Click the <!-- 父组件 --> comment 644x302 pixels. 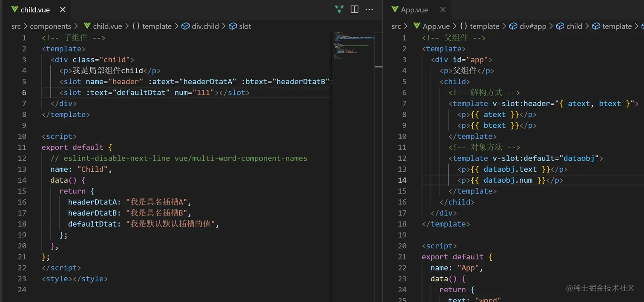(454, 38)
